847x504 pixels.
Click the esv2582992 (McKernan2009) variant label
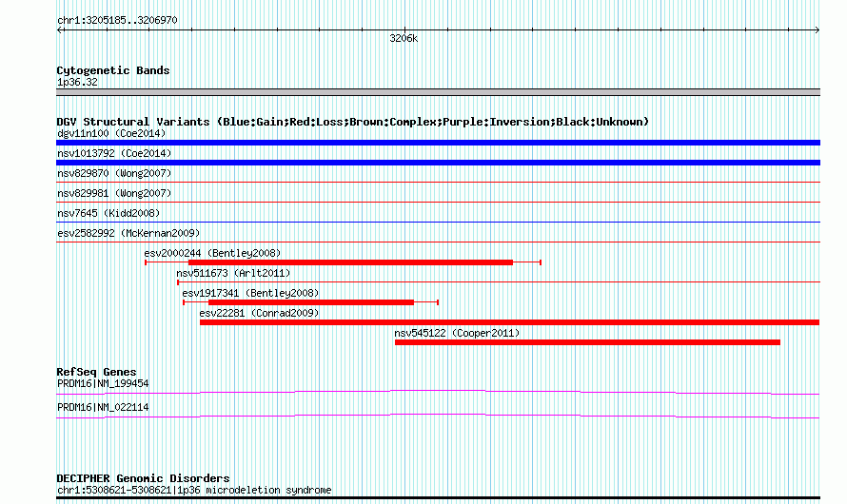coord(128,233)
